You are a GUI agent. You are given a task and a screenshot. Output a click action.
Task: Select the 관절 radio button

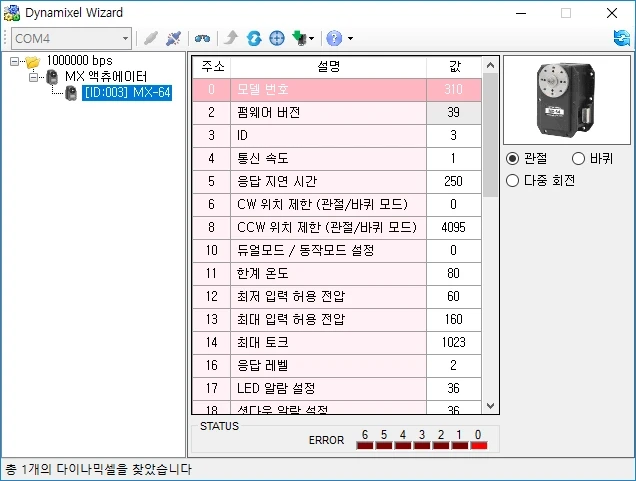pos(513,159)
